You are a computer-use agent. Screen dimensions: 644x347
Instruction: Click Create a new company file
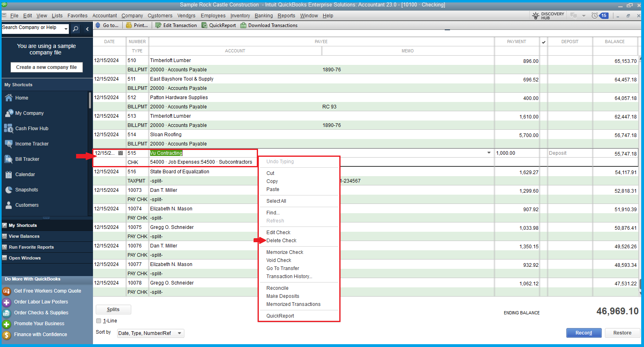coord(46,67)
